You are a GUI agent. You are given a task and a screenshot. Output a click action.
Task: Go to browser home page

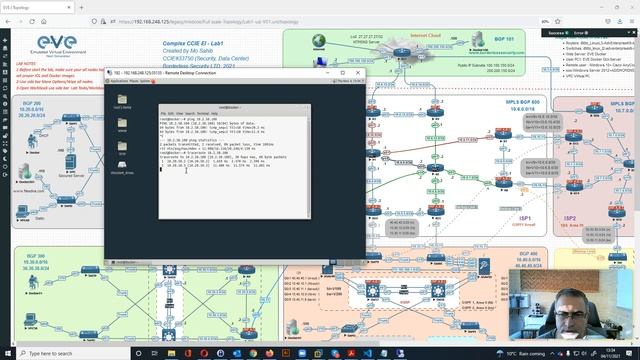click(x=44, y=21)
